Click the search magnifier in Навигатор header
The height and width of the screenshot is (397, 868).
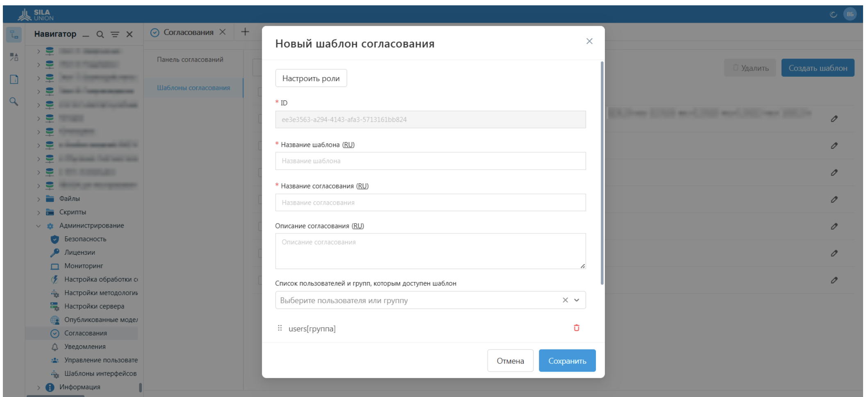[100, 34]
